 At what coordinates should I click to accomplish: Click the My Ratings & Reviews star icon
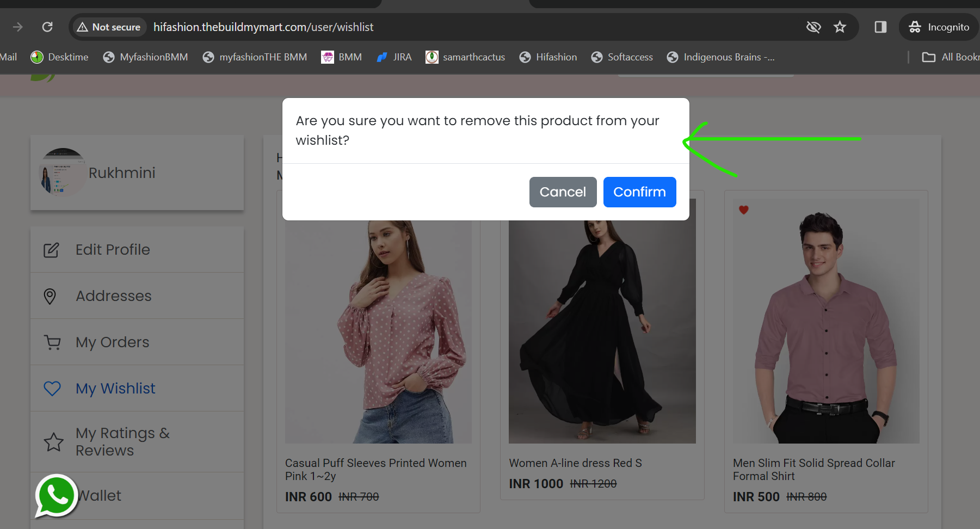pyautogui.click(x=53, y=442)
